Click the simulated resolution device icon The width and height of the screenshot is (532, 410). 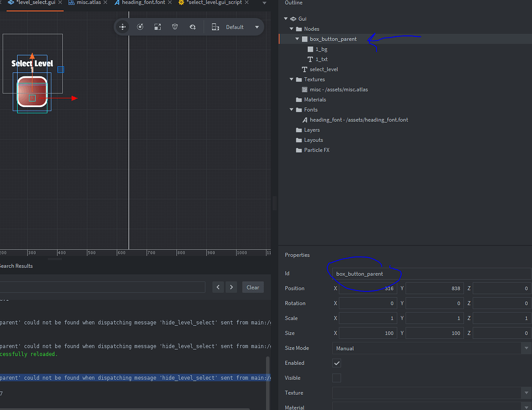coord(216,27)
